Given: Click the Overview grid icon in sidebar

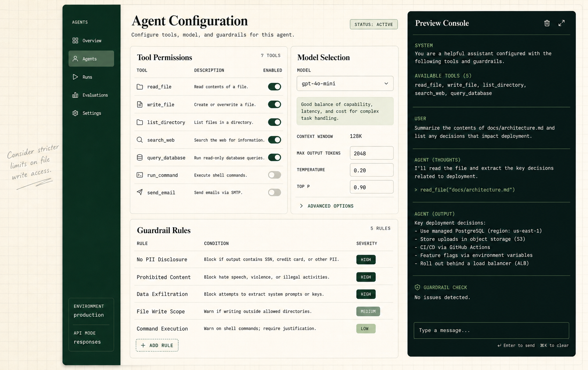Looking at the screenshot, I should (x=75, y=40).
